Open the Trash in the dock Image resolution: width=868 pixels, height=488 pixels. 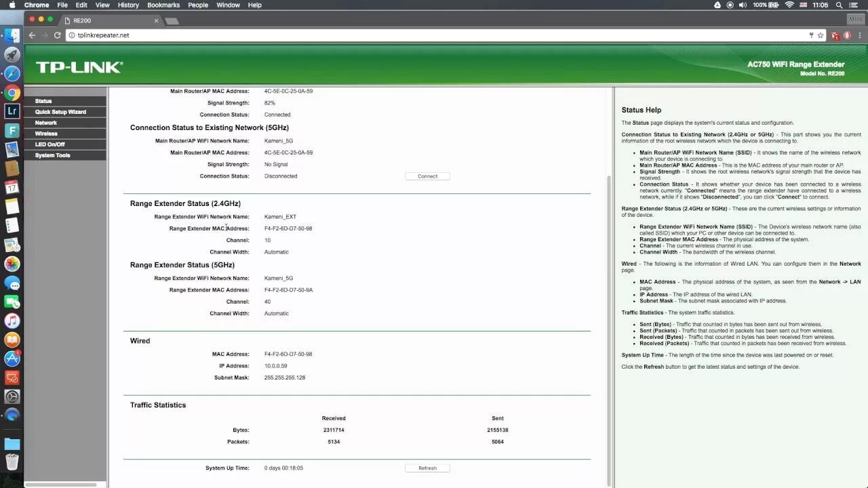pos(12,462)
